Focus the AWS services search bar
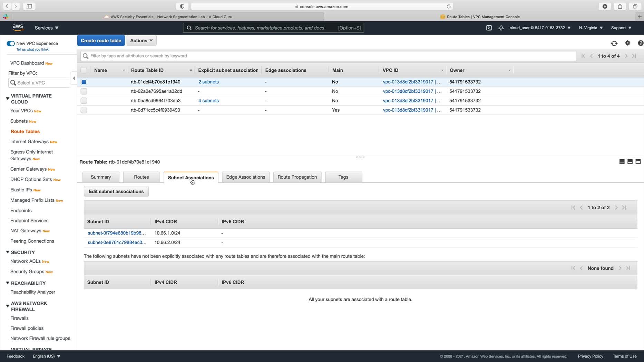 click(273, 28)
